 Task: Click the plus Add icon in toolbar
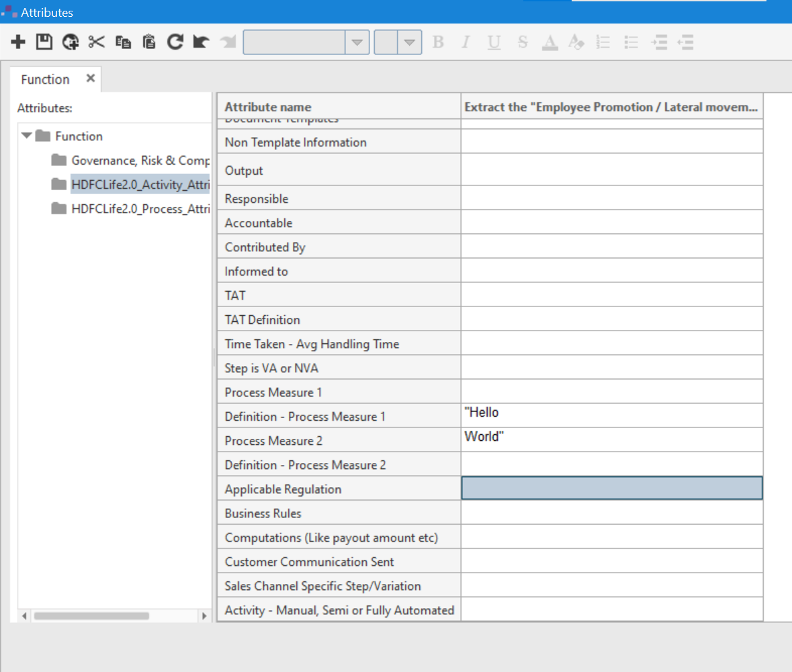click(x=18, y=42)
